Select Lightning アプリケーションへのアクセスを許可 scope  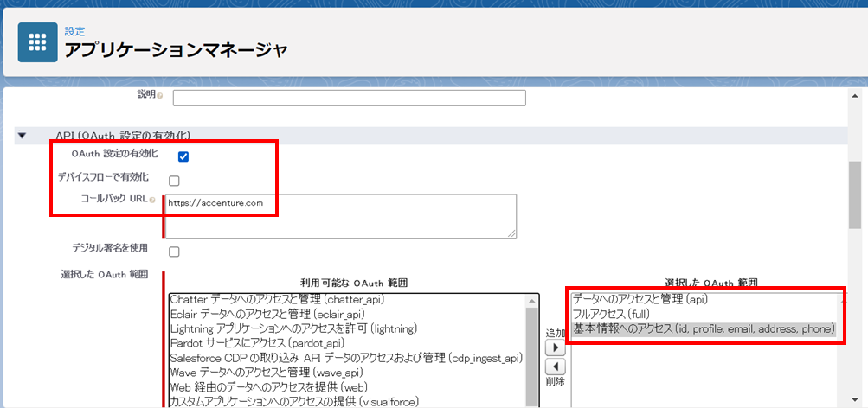293,328
